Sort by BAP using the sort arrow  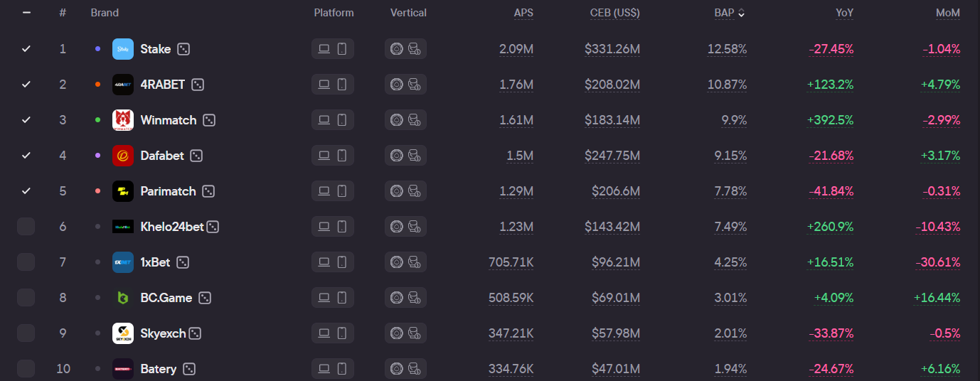click(x=742, y=13)
